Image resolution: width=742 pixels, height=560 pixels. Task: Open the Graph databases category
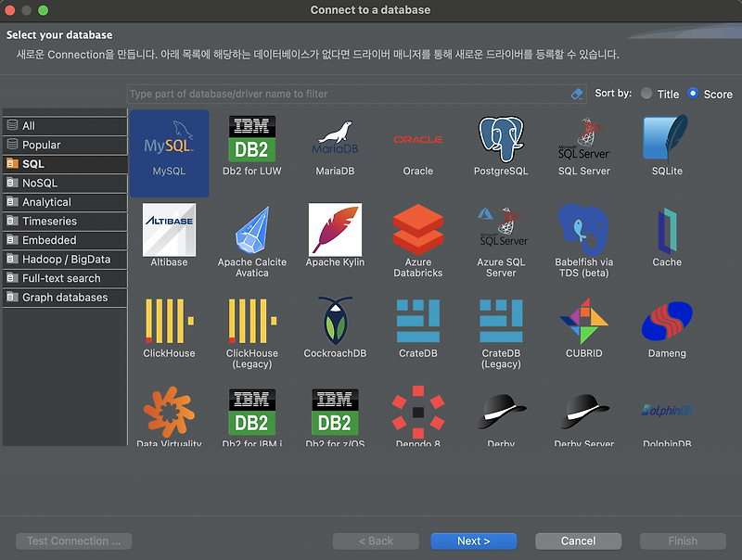(x=65, y=298)
